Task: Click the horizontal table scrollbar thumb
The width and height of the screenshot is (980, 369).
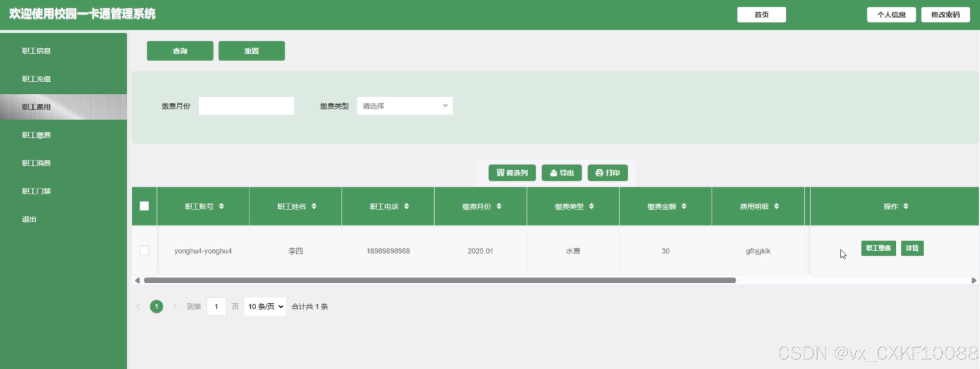Action: (440, 280)
